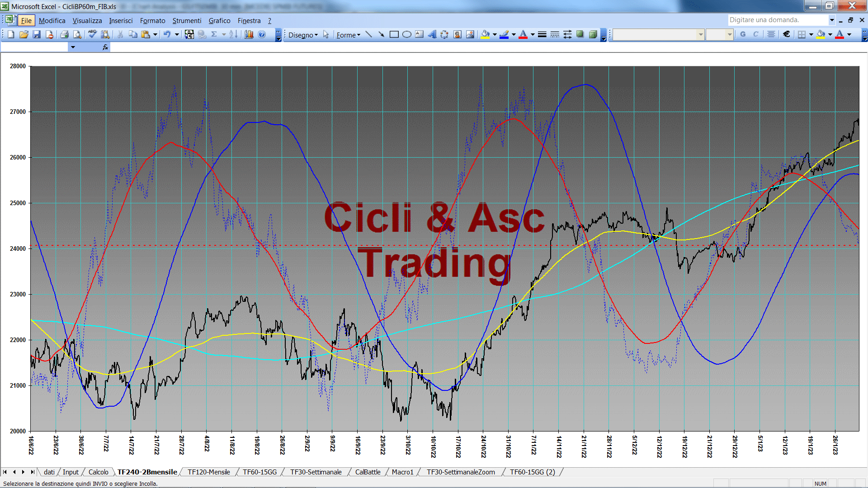Switch to the dati sheet tab

click(x=49, y=472)
